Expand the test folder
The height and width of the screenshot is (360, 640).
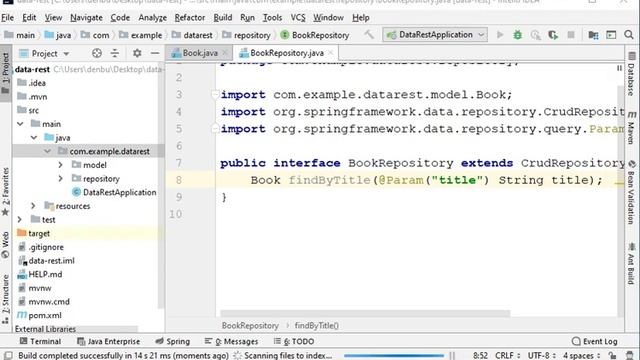click(x=20, y=220)
